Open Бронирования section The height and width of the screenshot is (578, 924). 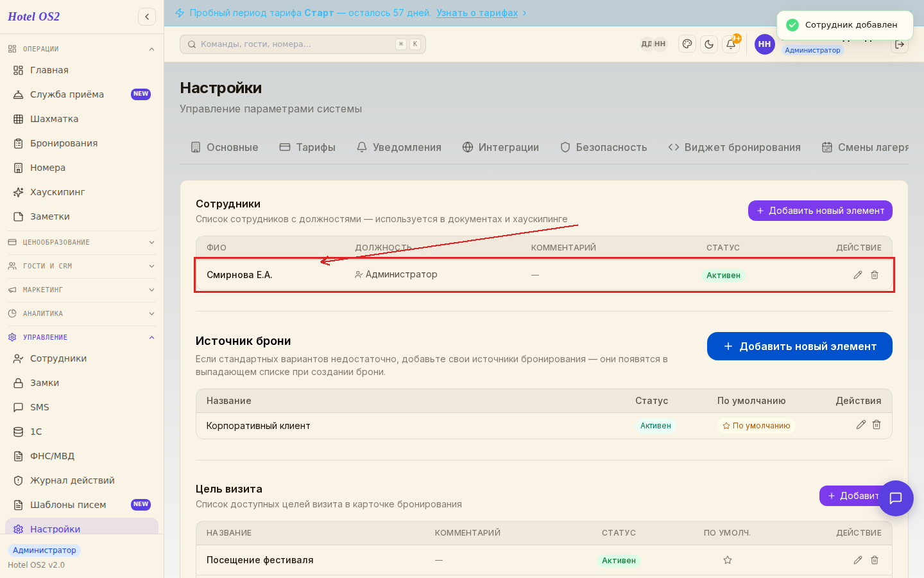[x=81, y=143]
